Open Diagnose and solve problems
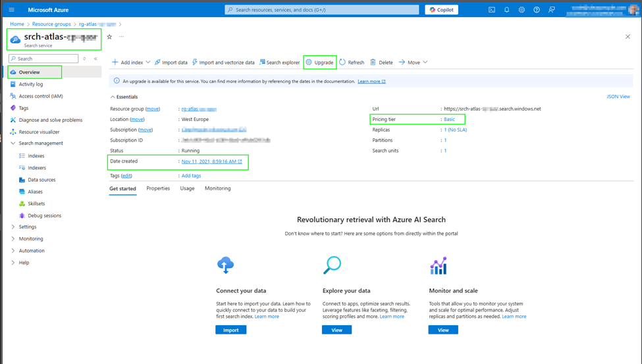 pos(50,120)
